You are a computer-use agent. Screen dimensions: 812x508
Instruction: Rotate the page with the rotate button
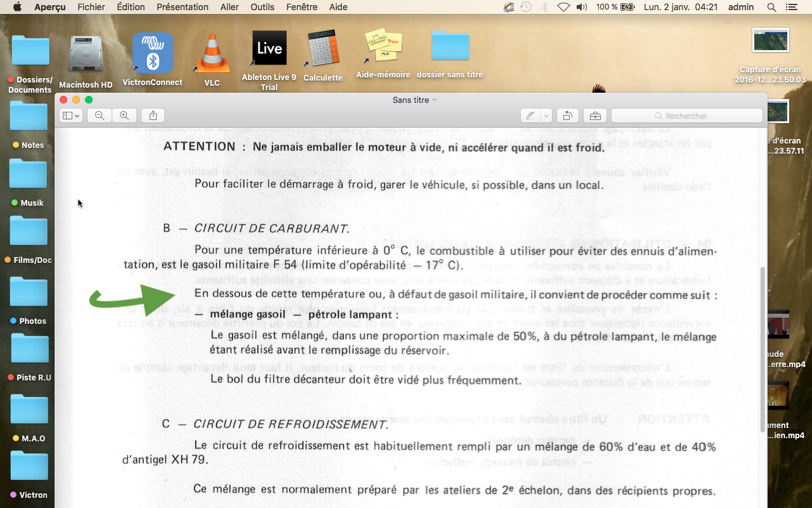click(567, 116)
